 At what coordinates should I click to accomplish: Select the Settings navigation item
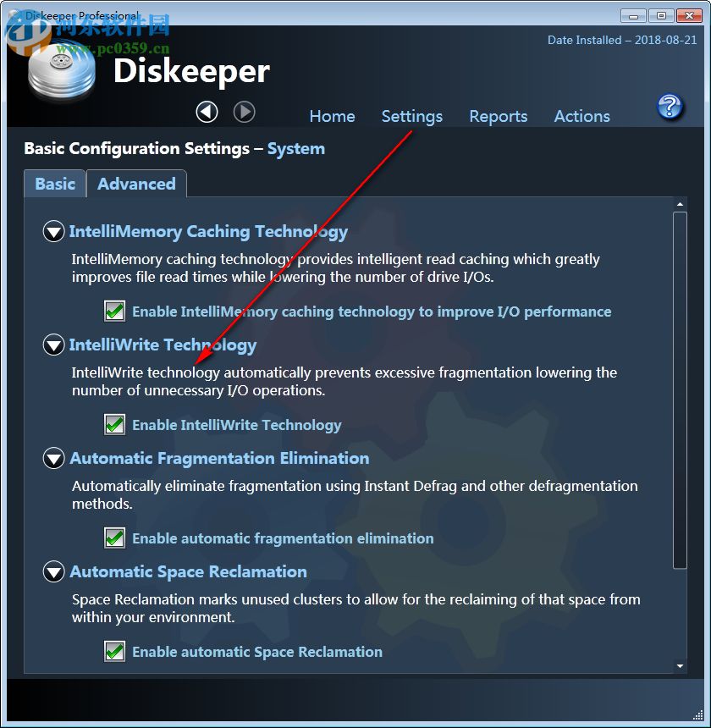(x=411, y=116)
